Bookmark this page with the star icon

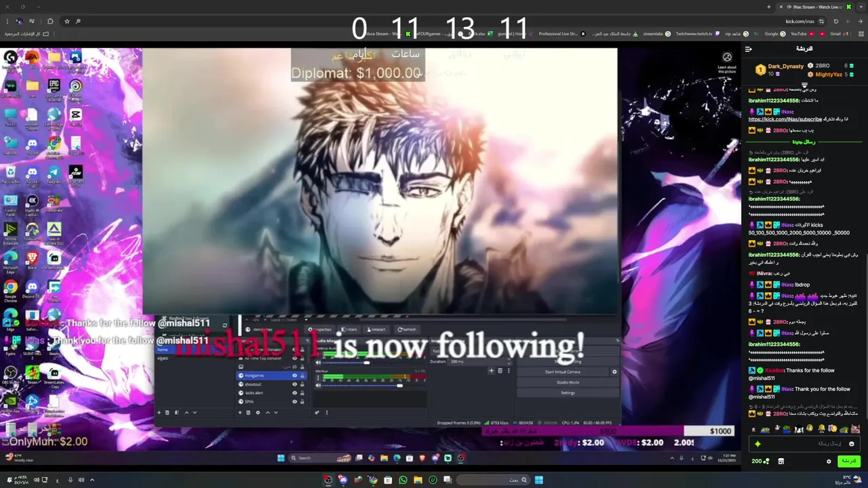tap(66, 21)
